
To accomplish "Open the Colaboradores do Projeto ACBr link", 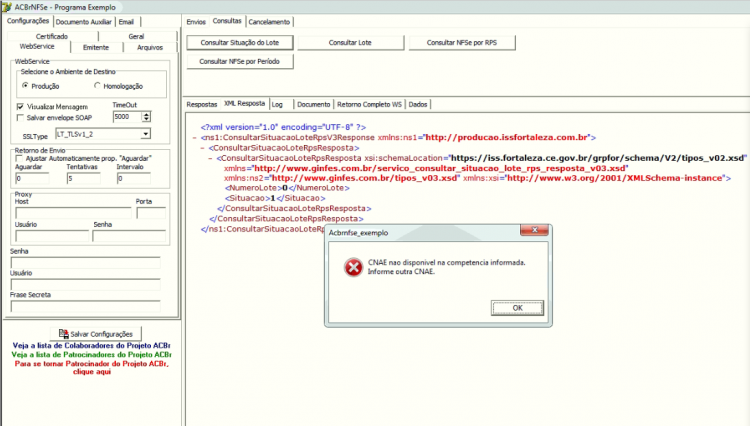I will coord(91,345).
